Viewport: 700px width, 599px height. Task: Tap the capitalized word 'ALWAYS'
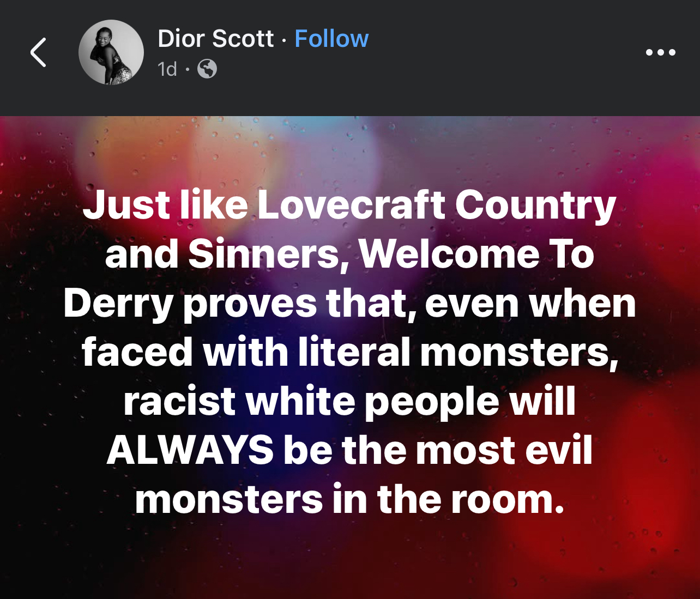click(x=190, y=451)
